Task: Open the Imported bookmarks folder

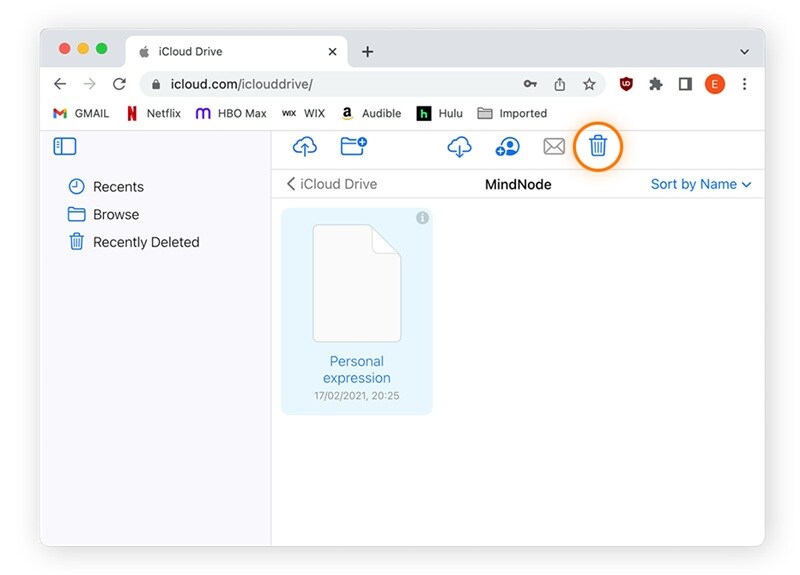Action: coord(512,113)
